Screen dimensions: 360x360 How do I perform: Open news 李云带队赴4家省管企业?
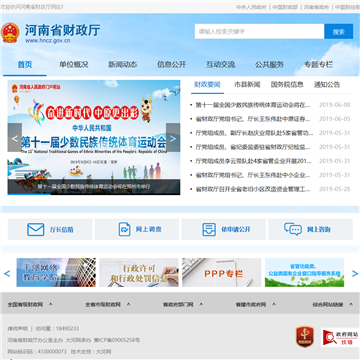click(253, 161)
